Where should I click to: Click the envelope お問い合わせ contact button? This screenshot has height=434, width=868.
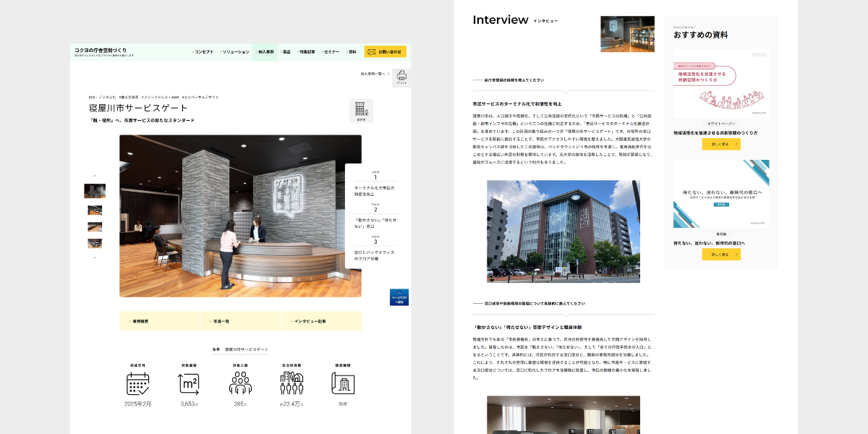click(385, 52)
